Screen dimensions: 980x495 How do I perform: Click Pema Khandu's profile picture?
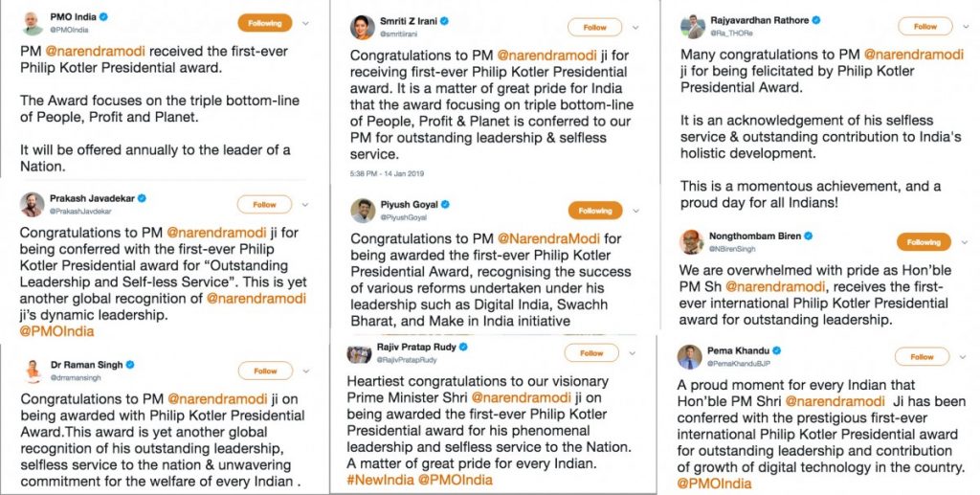tap(690, 356)
